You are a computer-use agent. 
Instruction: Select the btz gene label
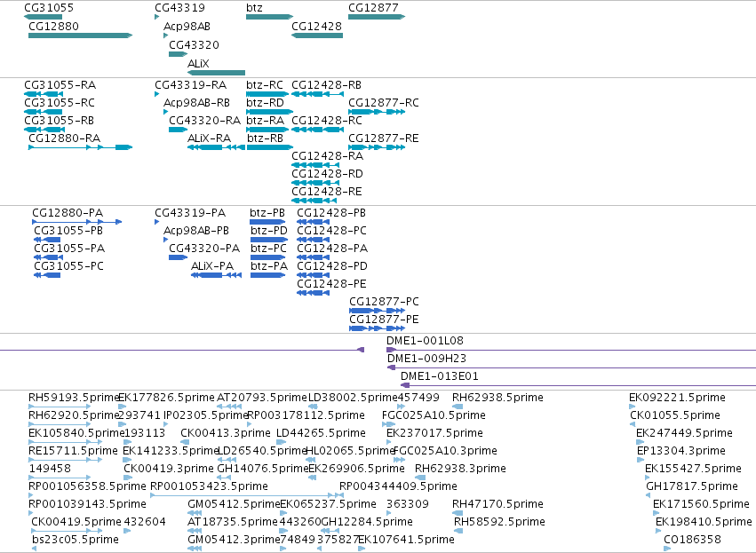point(255,8)
